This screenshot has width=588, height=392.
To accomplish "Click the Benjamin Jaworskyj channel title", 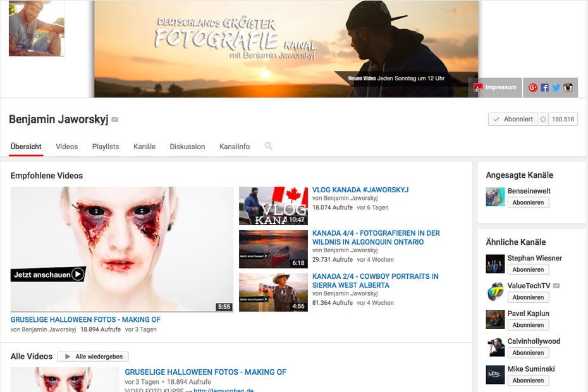I will [x=59, y=119].
